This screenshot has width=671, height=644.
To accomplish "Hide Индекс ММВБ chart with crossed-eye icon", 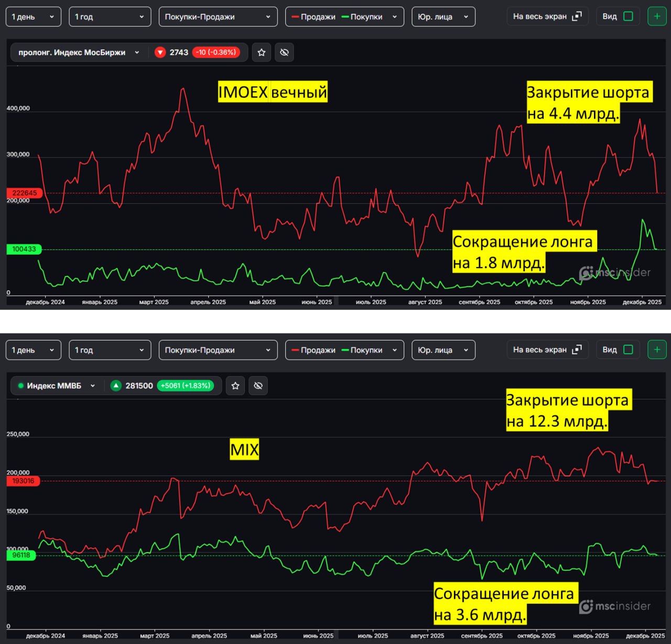I will tap(258, 386).
